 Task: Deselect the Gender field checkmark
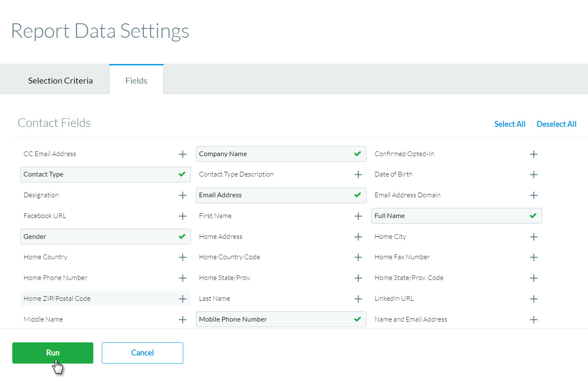pyautogui.click(x=182, y=237)
